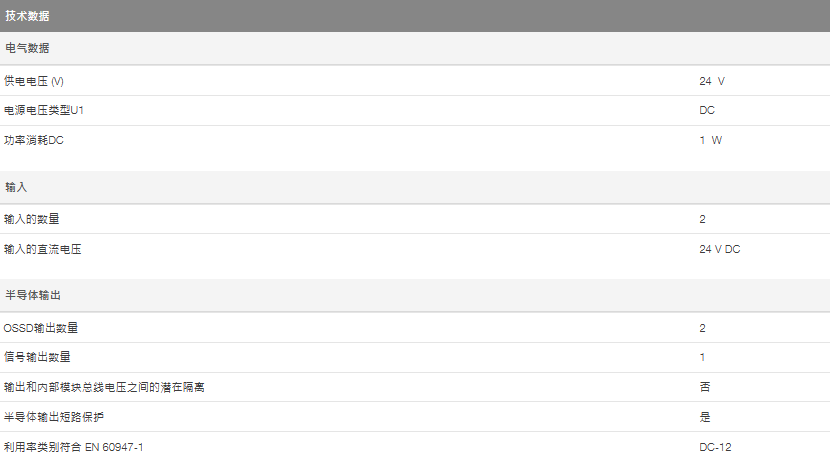Click the value 1 beside 信号输出数量

point(703,357)
